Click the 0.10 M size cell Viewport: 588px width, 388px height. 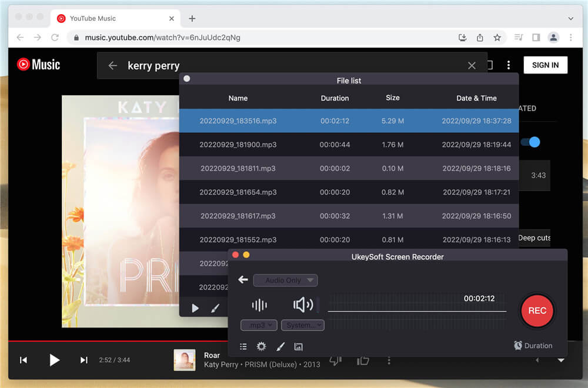pyautogui.click(x=393, y=168)
